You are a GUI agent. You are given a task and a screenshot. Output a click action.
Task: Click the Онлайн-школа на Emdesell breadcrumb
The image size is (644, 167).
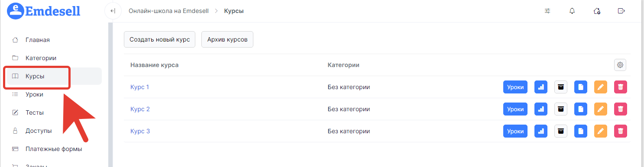tap(169, 11)
